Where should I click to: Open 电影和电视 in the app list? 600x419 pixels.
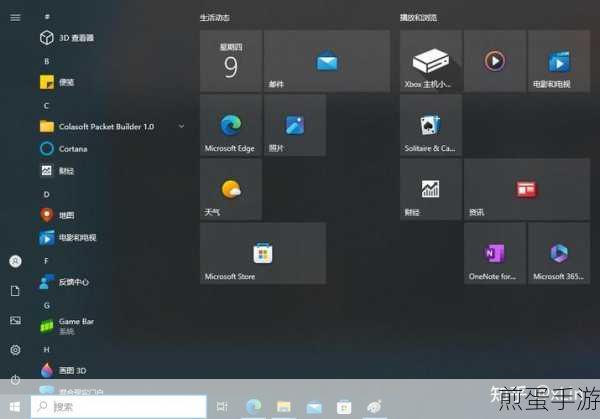tap(68, 238)
